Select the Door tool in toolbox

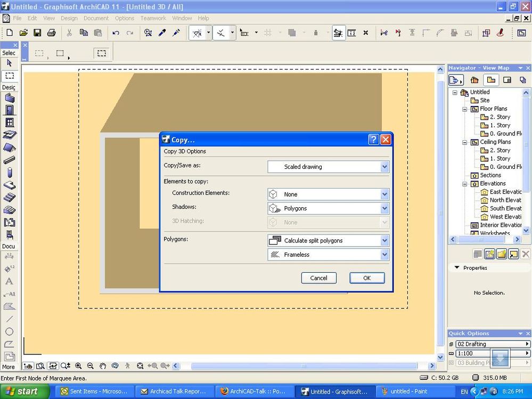click(x=10, y=110)
